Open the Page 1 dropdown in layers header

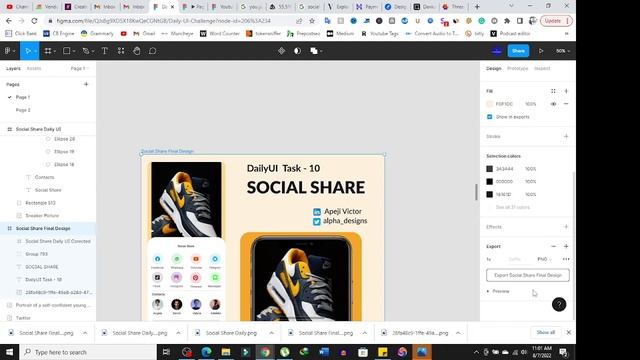click(x=80, y=69)
